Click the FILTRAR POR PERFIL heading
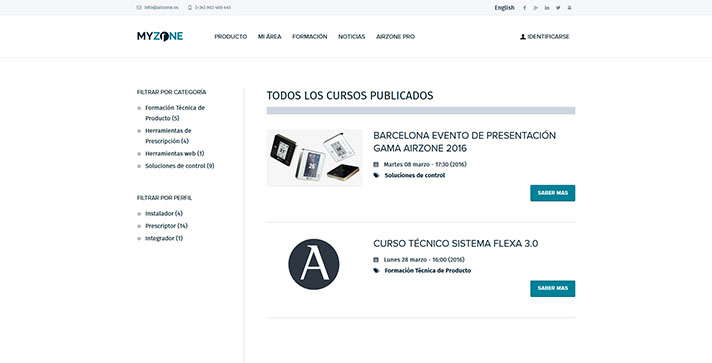Image resolution: width=712 pixels, height=363 pixels. point(164,198)
